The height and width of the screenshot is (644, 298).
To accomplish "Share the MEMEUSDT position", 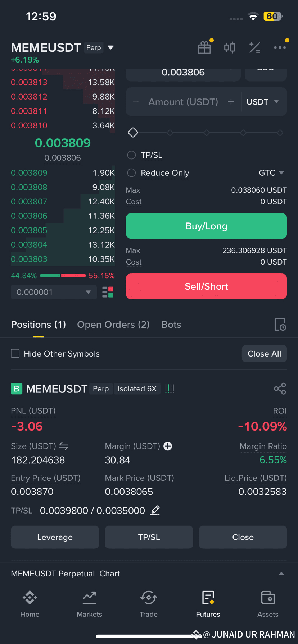I will click(280, 388).
